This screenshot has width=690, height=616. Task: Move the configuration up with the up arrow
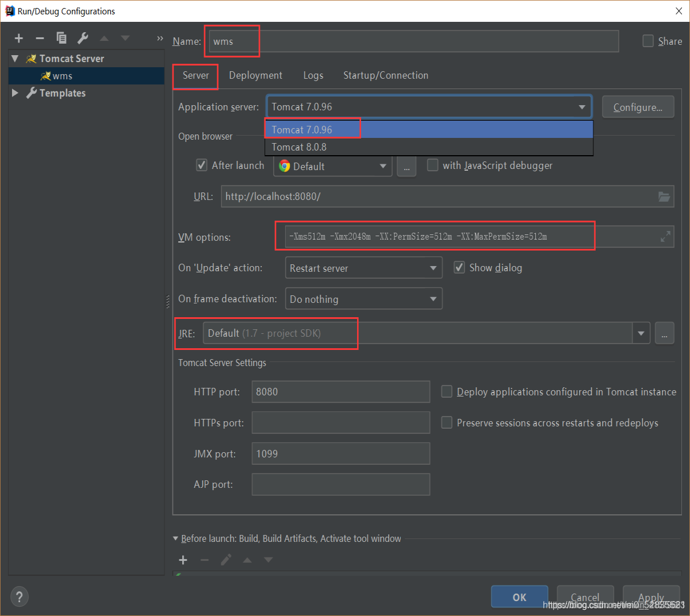(x=104, y=38)
